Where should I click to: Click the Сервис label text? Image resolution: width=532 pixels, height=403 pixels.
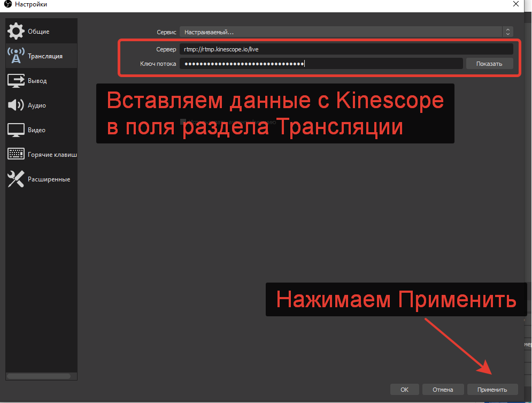coord(167,32)
